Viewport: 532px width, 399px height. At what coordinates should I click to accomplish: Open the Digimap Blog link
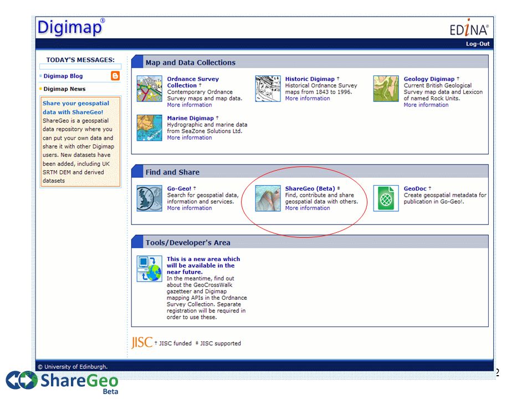coord(63,76)
